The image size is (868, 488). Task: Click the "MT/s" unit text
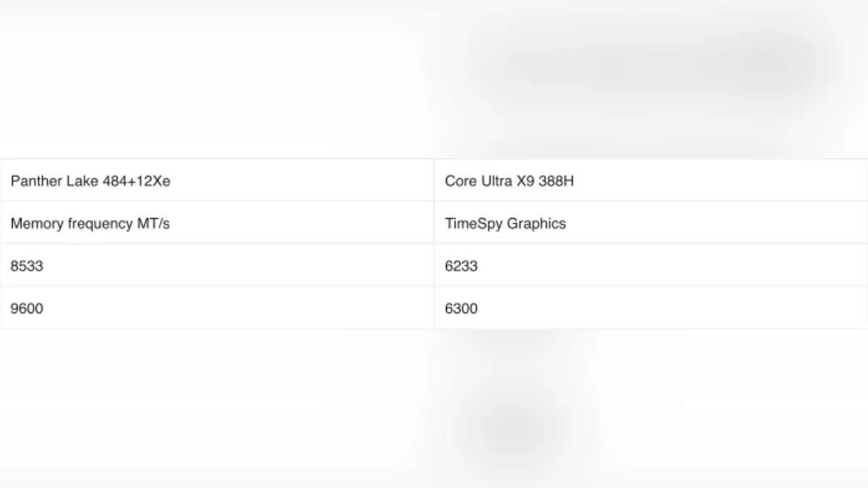pos(153,223)
